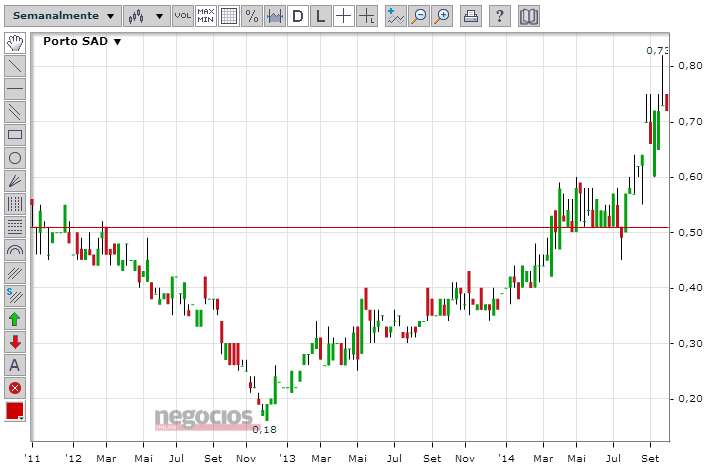Click the 0,80 price axis label
The image size is (712, 470).
[690, 65]
